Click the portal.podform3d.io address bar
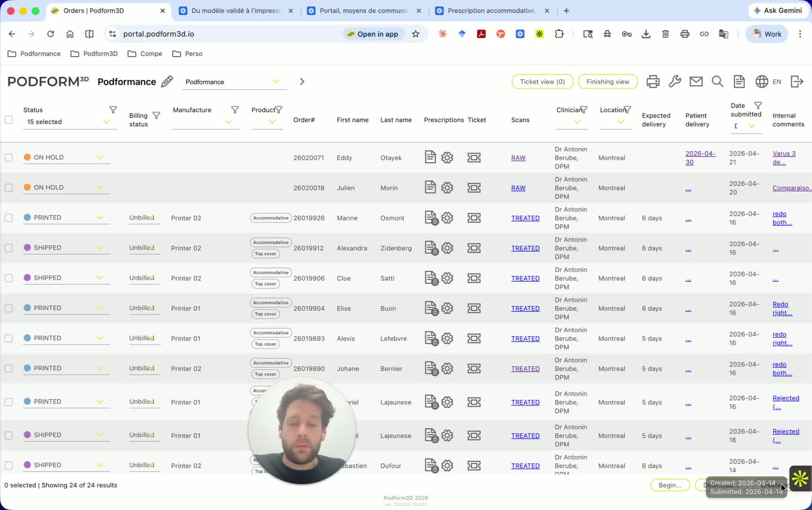This screenshot has height=510, width=812. point(158,34)
